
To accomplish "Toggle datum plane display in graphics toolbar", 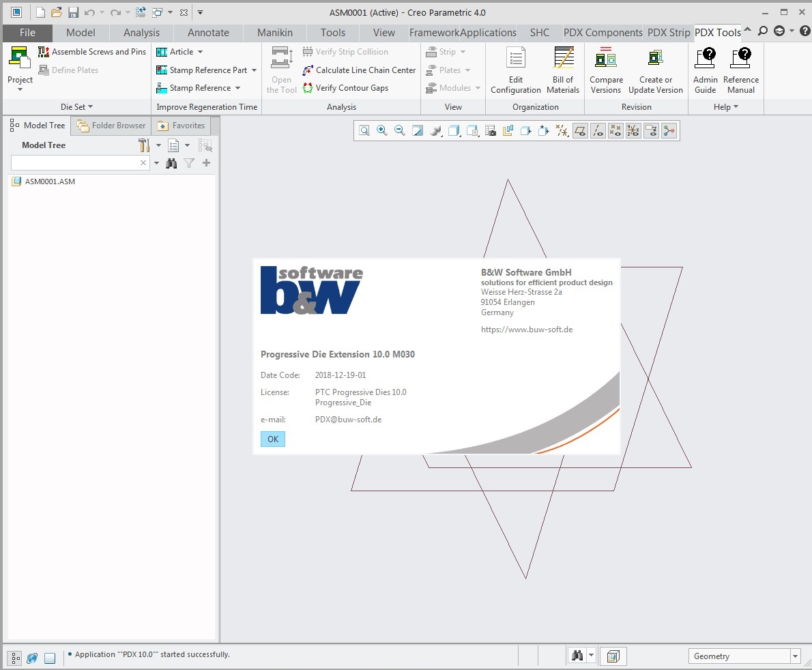I will point(580,130).
